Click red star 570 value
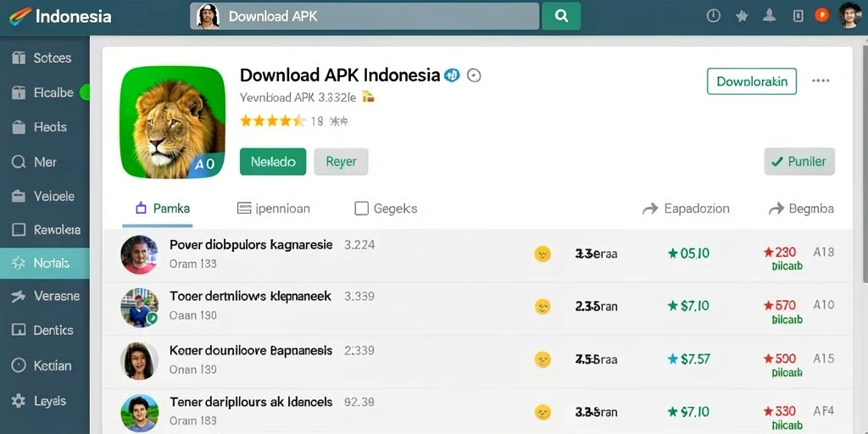 (780, 305)
